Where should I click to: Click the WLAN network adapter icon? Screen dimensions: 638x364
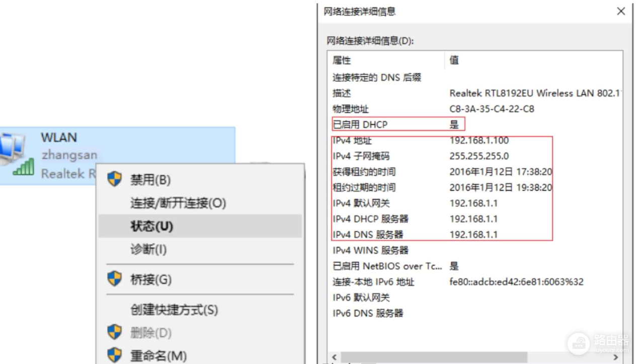tap(17, 155)
